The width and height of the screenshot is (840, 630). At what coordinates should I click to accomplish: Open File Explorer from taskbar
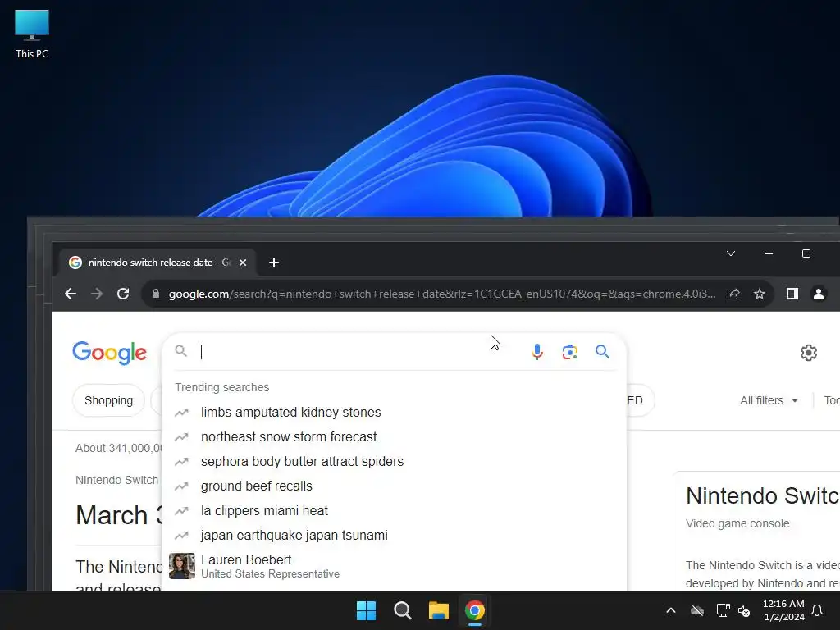(x=438, y=610)
